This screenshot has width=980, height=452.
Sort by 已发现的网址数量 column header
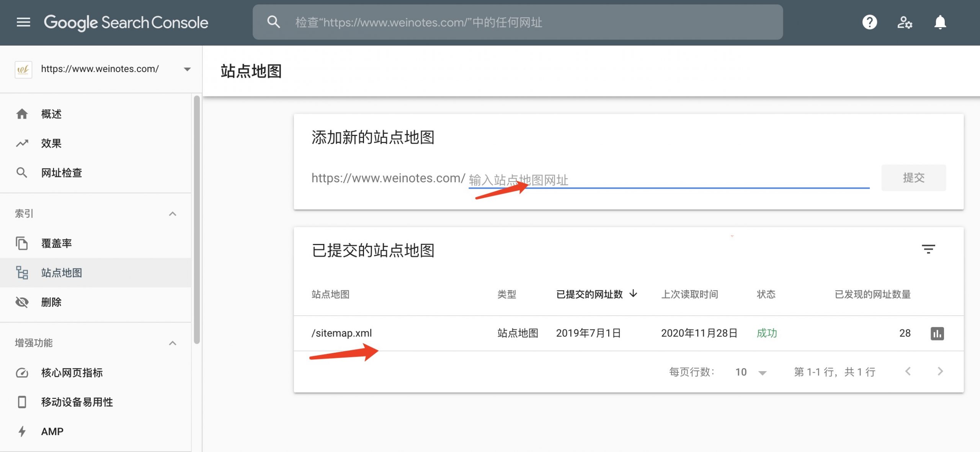click(x=872, y=294)
